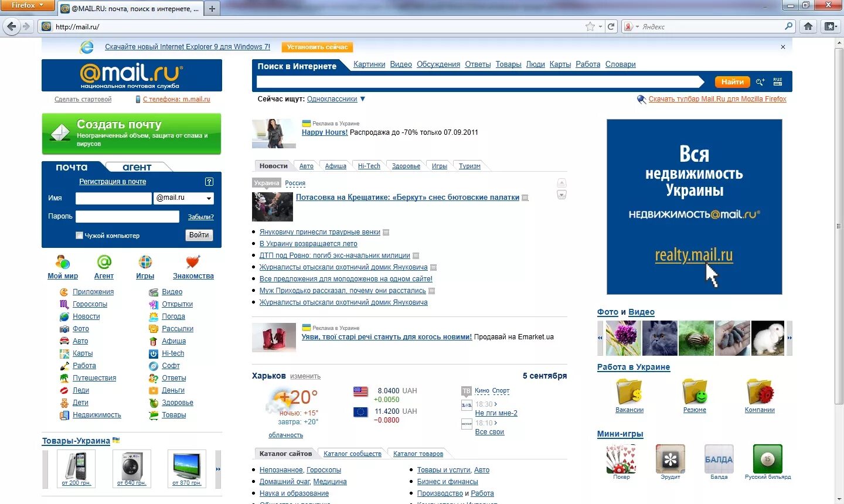Change the Харьков city via изменить
Screen dimensions: 844x504
tap(305, 376)
